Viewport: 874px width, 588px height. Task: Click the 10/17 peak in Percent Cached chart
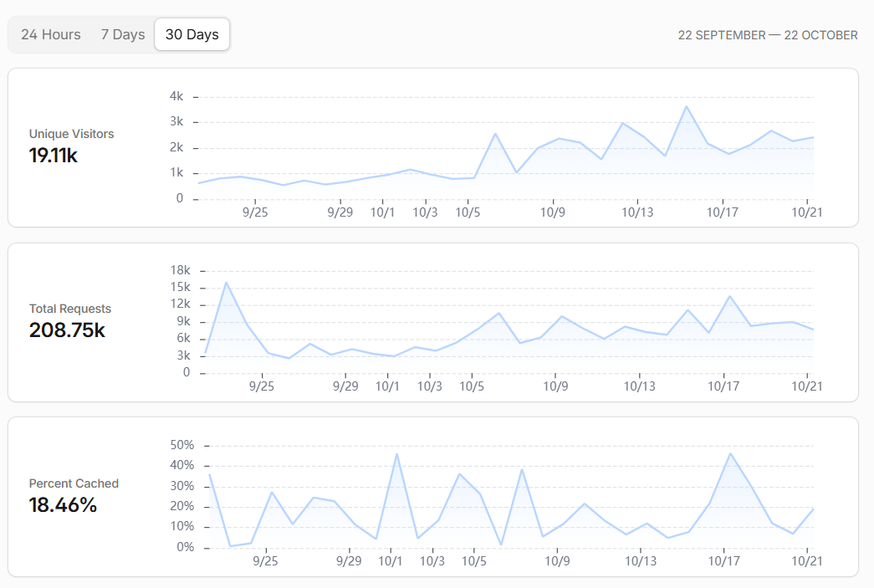(730, 453)
